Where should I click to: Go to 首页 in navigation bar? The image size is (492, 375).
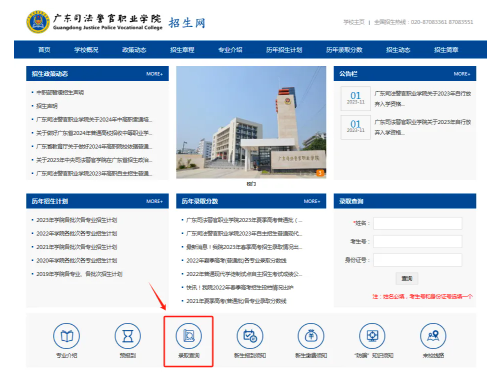point(44,50)
